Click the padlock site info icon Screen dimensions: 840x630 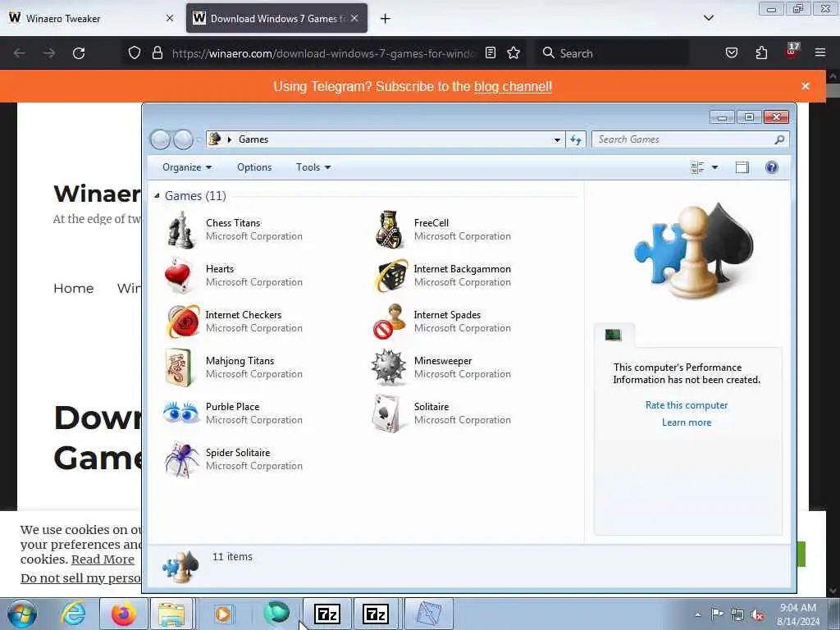(157, 53)
